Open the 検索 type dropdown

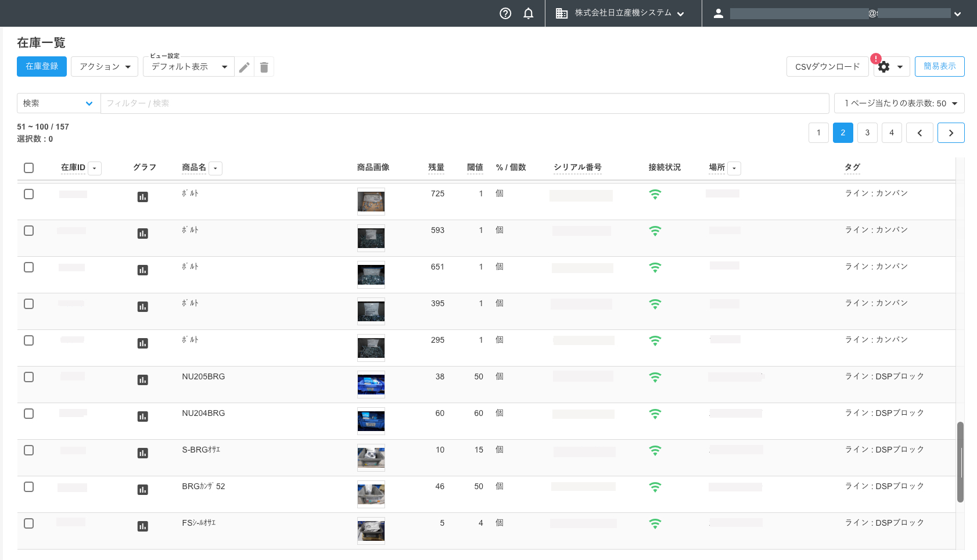point(59,103)
